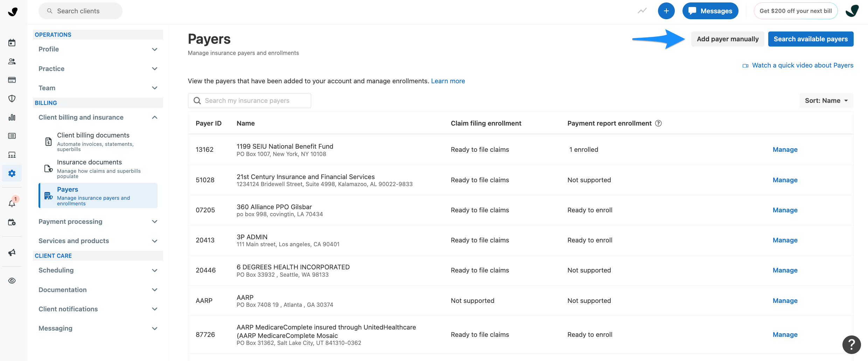Viewport: 868px width, 361px height.
Task: Select the Payers menu item
Action: 98,196
